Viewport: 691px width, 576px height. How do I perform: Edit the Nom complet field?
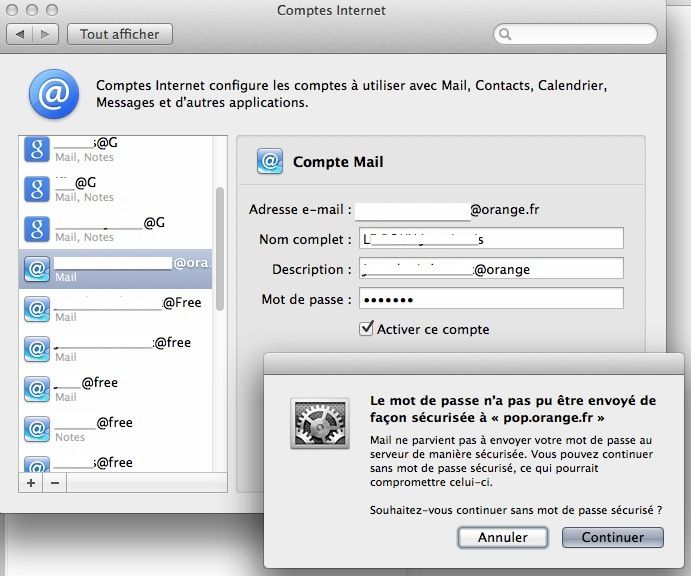(491, 238)
